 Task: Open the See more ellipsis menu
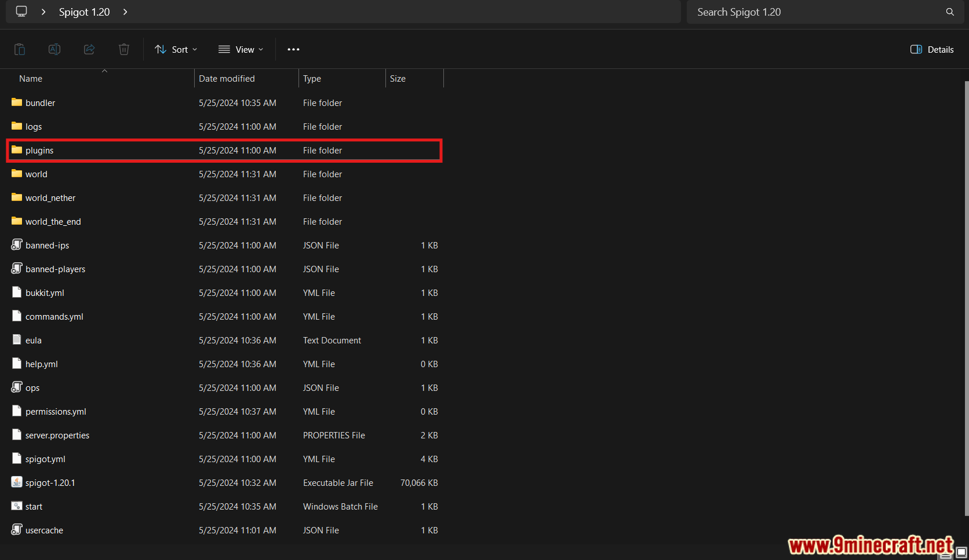tap(293, 49)
